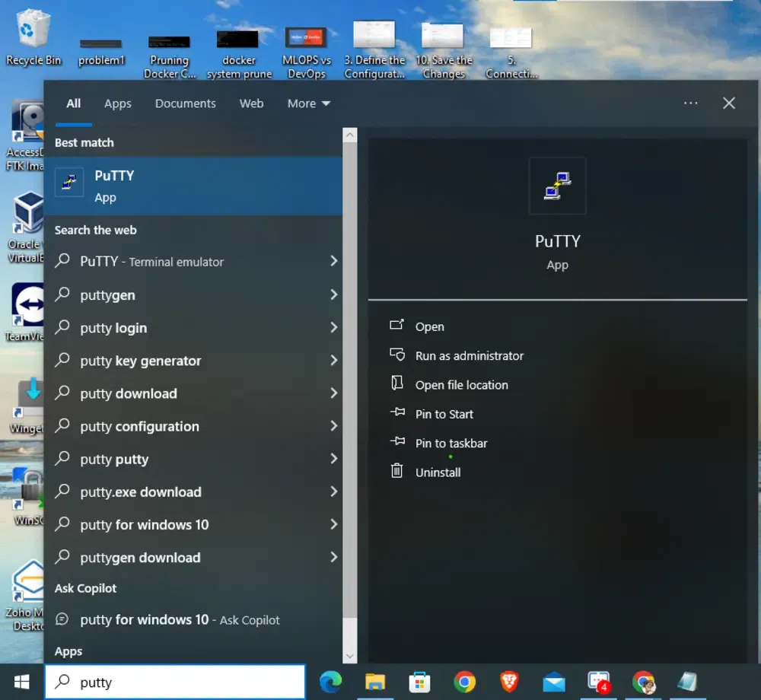Select 'puttygen download' suggestion
761x700 pixels.
coord(193,558)
